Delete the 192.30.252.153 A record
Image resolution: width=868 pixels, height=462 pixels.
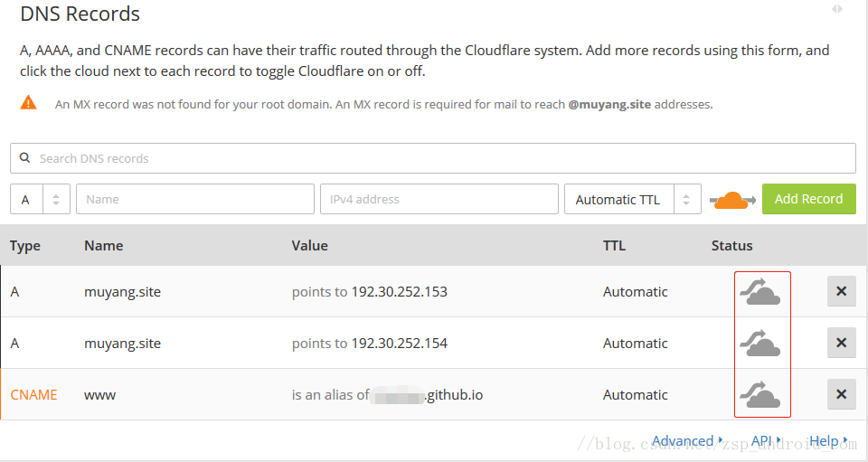point(841,292)
